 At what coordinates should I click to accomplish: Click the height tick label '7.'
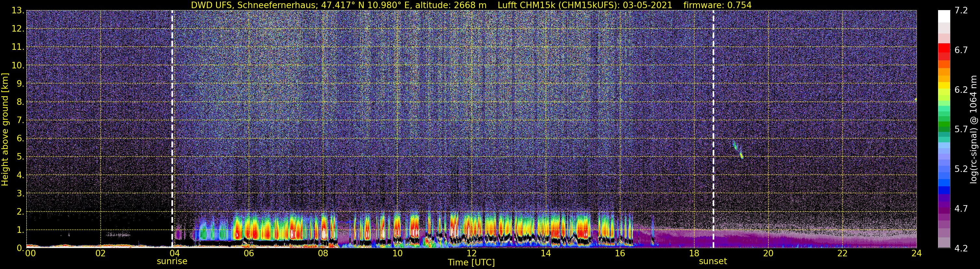[20, 120]
